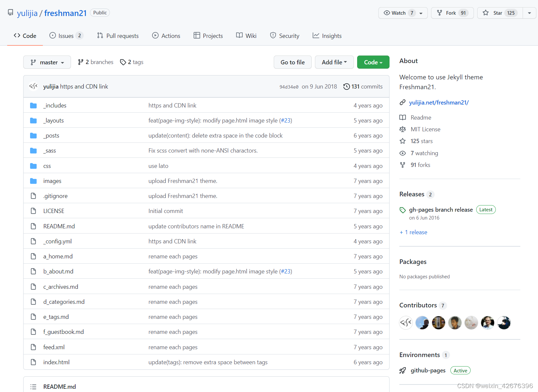The height and width of the screenshot is (392, 538).
Task: Open the Wiki tab
Action: pyautogui.click(x=246, y=36)
